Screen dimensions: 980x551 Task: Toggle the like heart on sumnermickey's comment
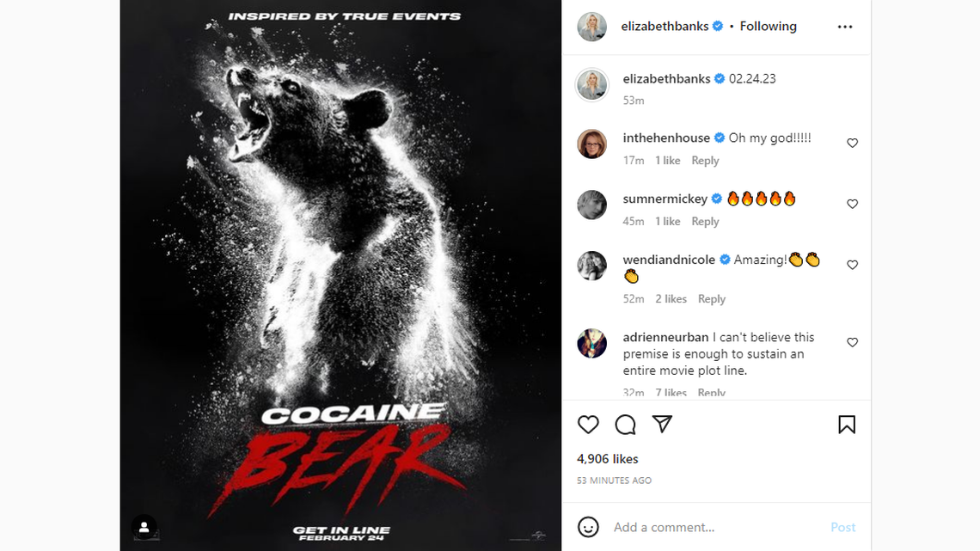click(852, 204)
